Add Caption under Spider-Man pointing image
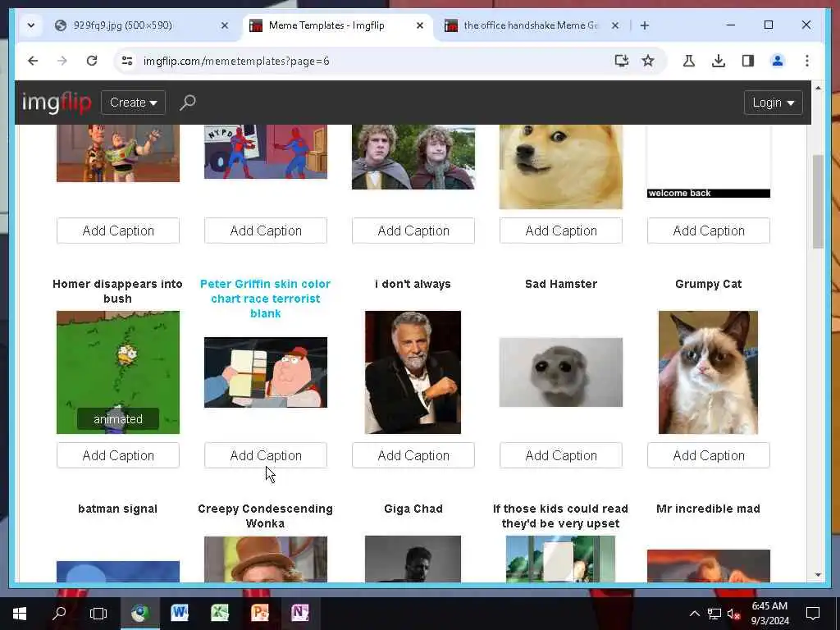This screenshot has height=630, width=840. point(266,231)
